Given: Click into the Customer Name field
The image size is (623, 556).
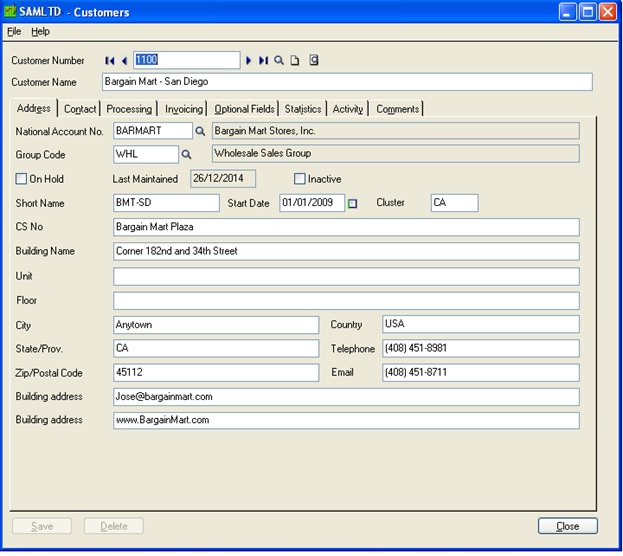Looking at the screenshot, I should tap(346, 82).
